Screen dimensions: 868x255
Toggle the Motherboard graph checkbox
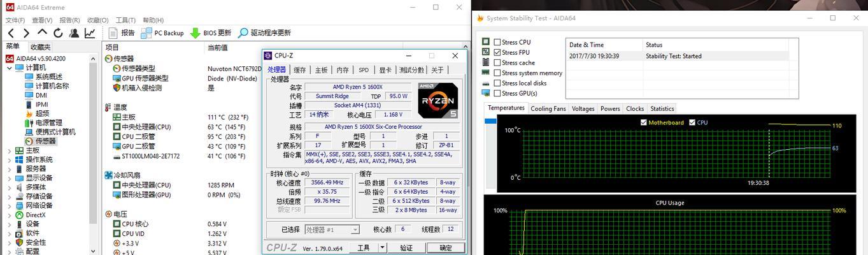(x=644, y=122)
